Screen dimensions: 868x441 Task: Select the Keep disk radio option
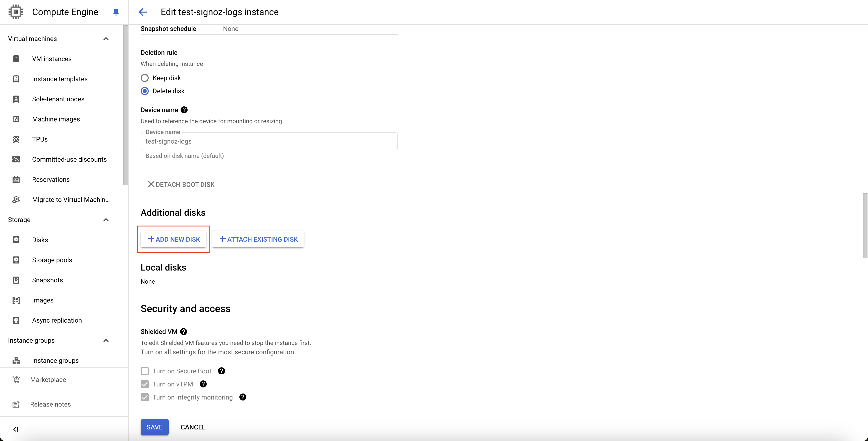145,78
